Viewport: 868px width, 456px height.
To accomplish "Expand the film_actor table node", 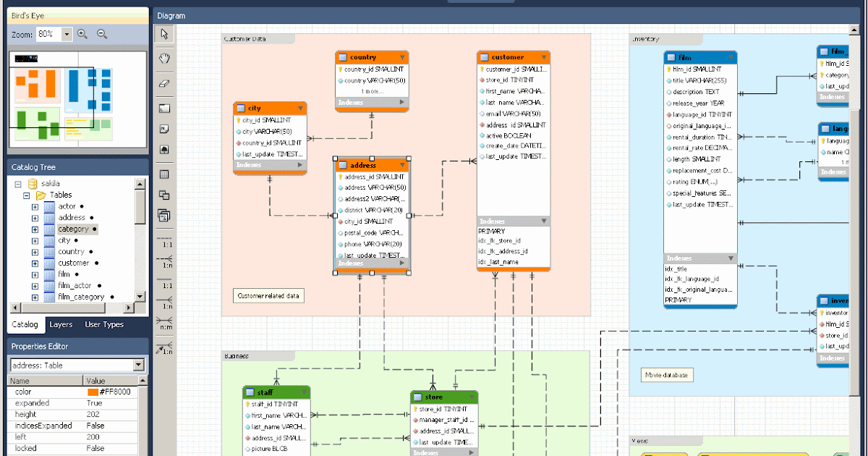I will (35, 286).
